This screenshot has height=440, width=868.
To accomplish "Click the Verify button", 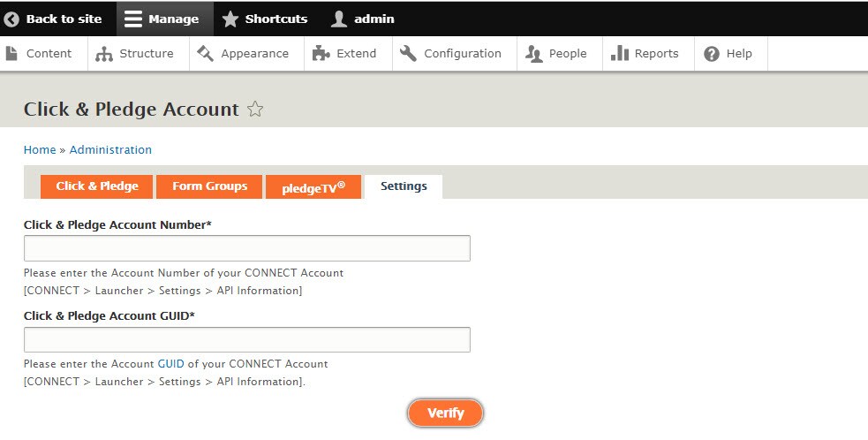I will [446, 413].
